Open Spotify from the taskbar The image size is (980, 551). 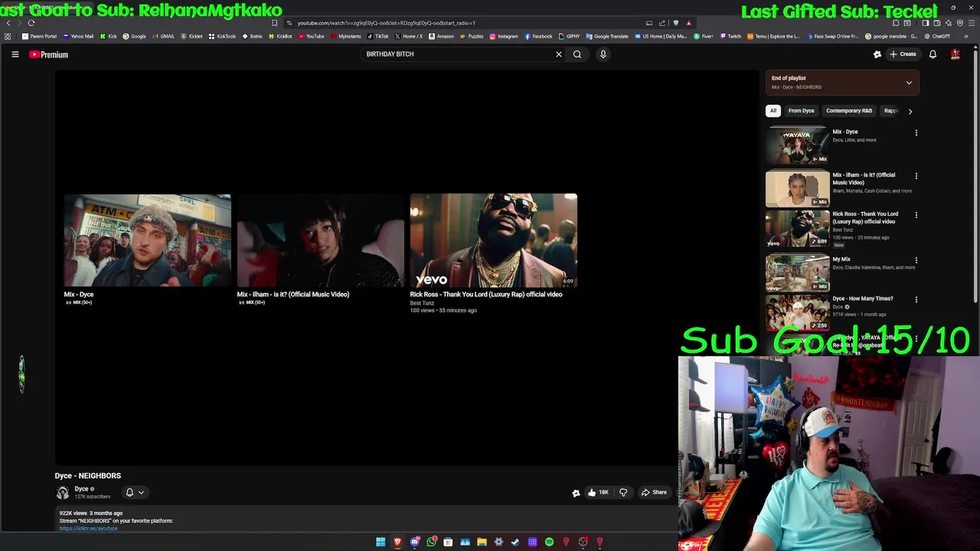549,542
